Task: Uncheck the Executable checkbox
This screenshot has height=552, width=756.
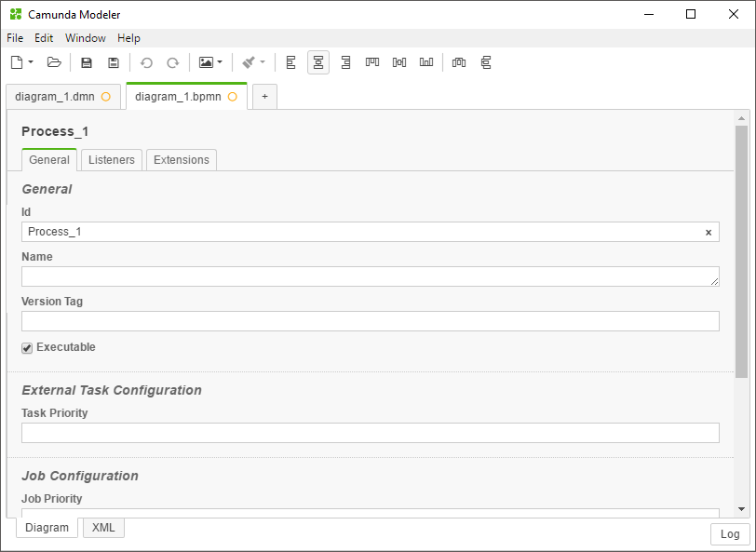Action: click(x=27, y=348)
